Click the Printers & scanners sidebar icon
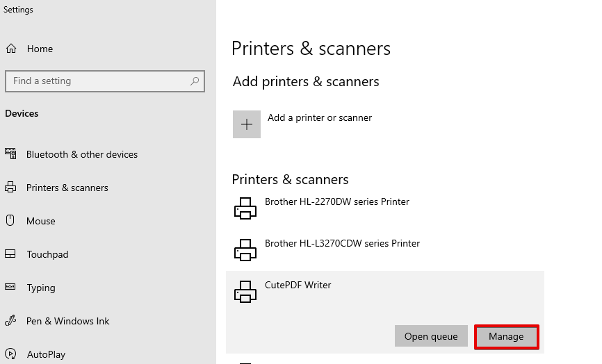Image resolution: width=602 pixels, height=364 pixels. [10, 187]
